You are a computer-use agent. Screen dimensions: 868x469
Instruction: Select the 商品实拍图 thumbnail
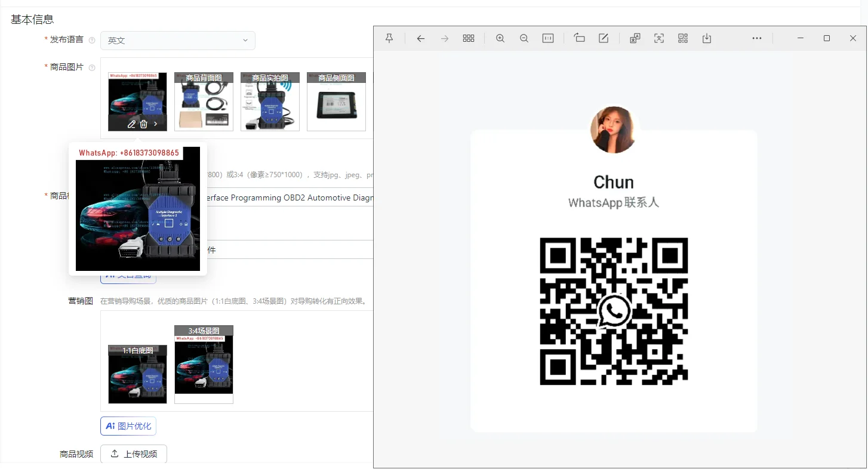point(270,101)
